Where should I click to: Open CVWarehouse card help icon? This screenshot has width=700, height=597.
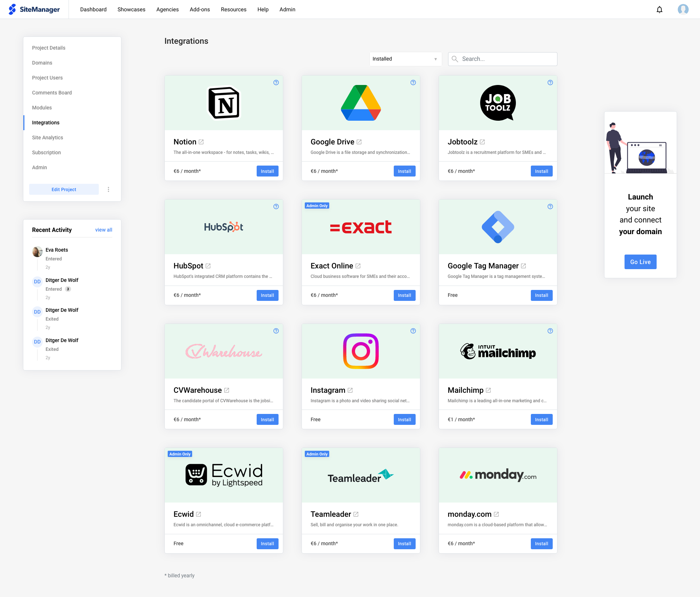(x=276, y=331)
